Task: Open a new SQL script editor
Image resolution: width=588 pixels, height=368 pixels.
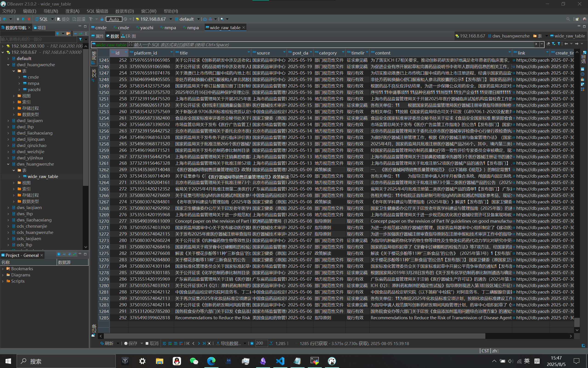Action: (x=42, y=19)
